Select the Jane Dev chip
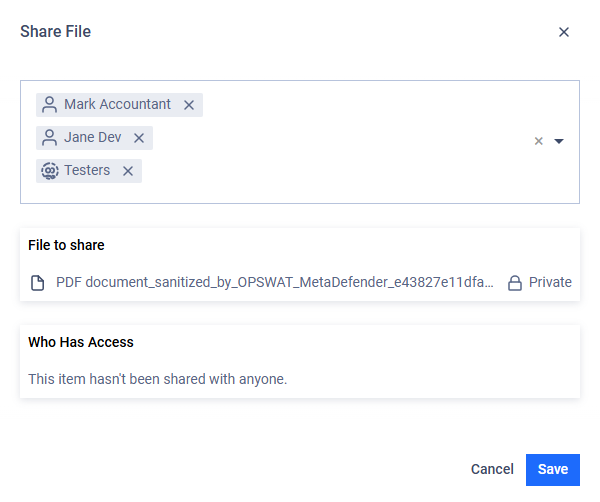The width and height of the screenshot is (600, 502). (94, 138)
